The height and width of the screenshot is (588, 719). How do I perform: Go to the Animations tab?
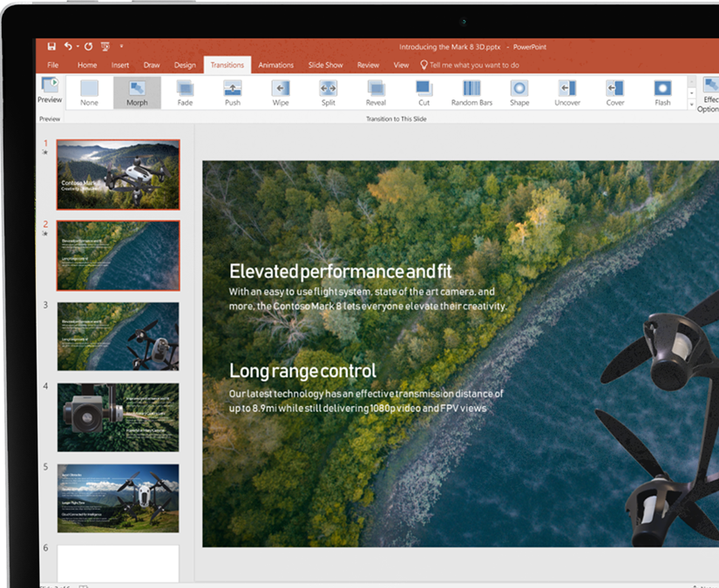[x=275, y=65]
